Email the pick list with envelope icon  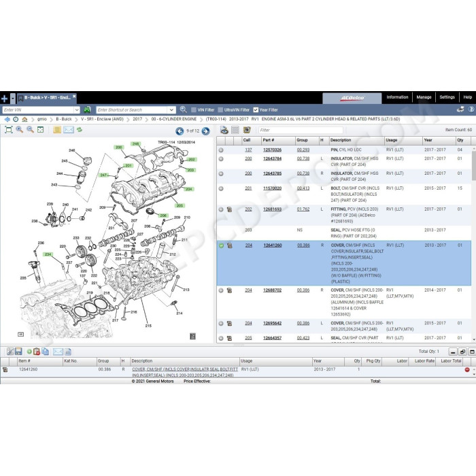(x=58, y=352)
